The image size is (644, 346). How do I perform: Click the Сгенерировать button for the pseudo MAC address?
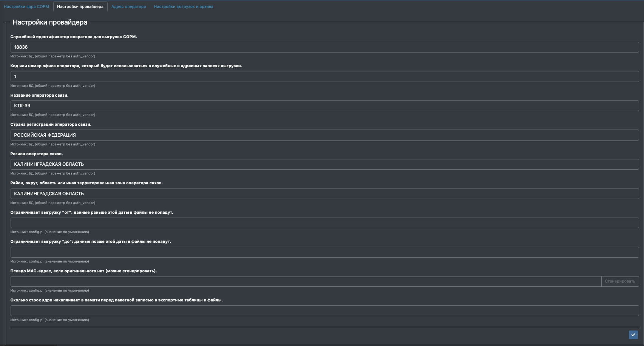[x=620, y=281]
